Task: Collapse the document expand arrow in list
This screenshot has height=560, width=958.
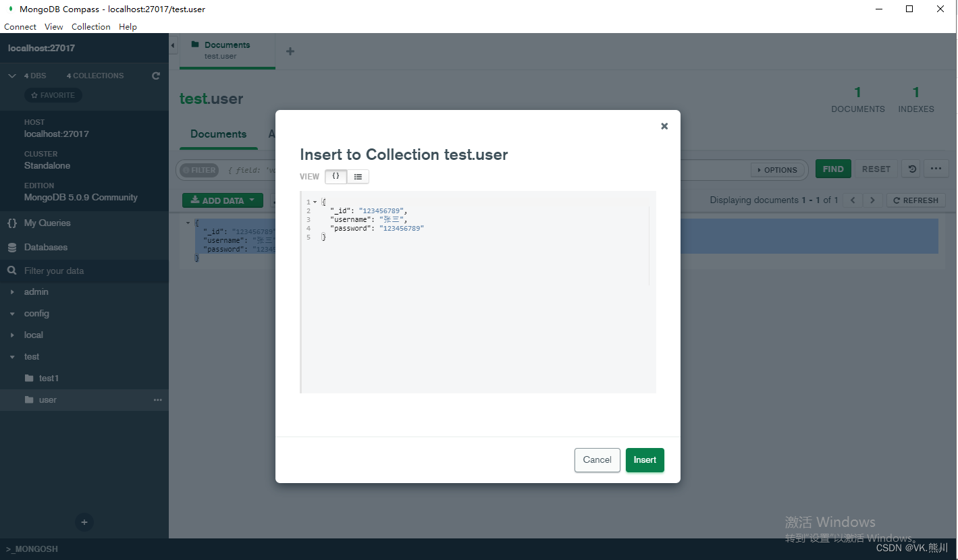Action: point(188,222)
